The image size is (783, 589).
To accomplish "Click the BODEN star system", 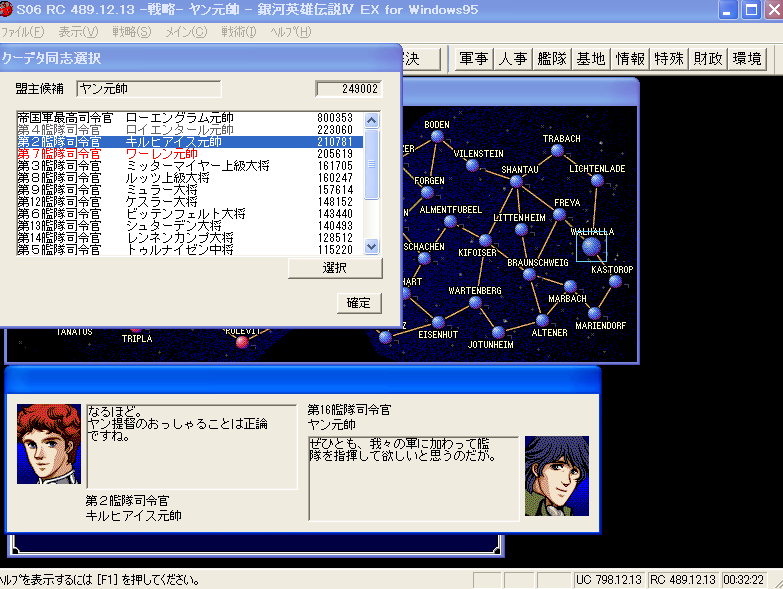I will coord(437,136).
